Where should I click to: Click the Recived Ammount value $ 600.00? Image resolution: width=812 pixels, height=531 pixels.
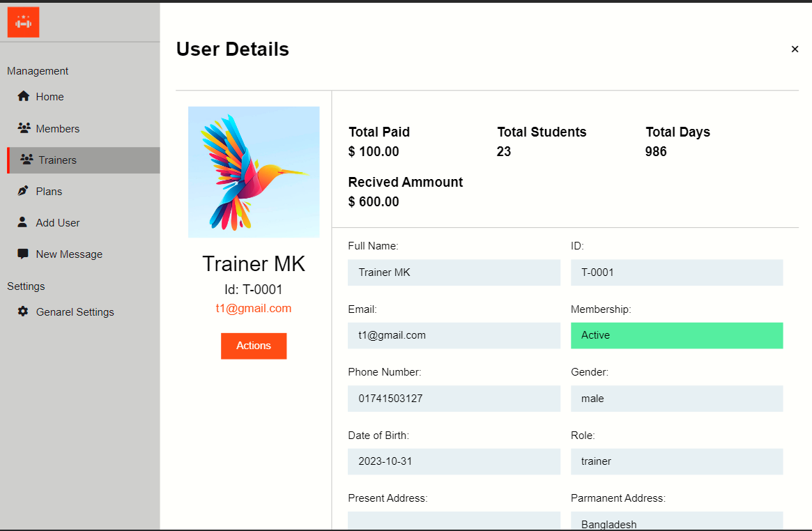pos(374,202)
